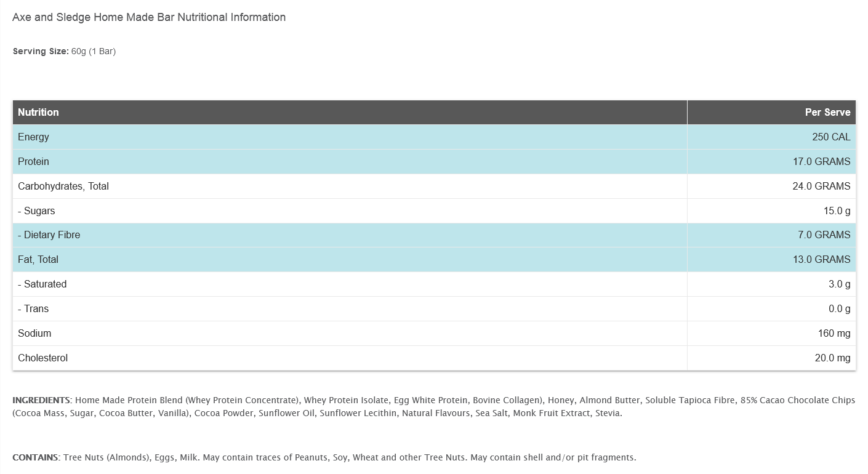Screen dimensions: 868x474
Task: Click the 17.0 GRAMS protein value
Action: (821, 161)
